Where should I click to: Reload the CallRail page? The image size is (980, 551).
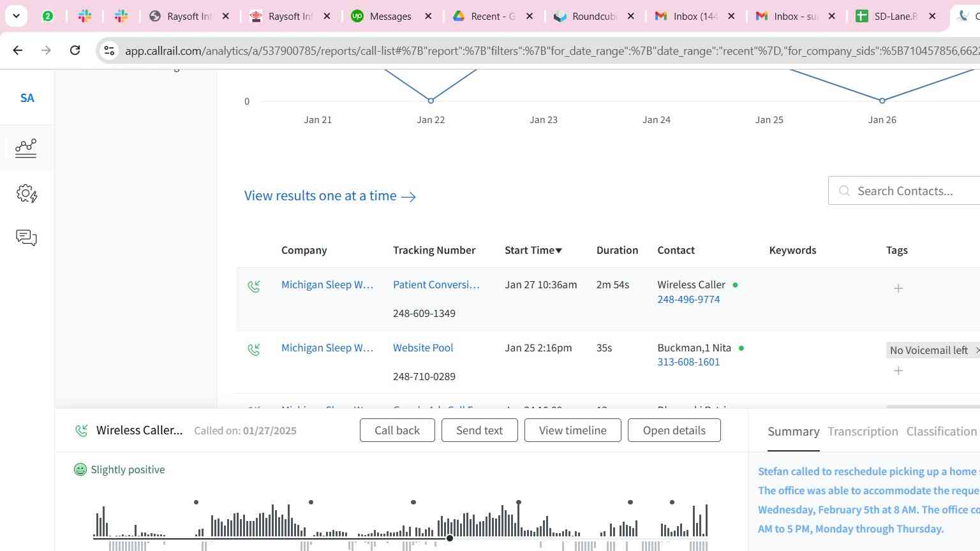[75, 50]
